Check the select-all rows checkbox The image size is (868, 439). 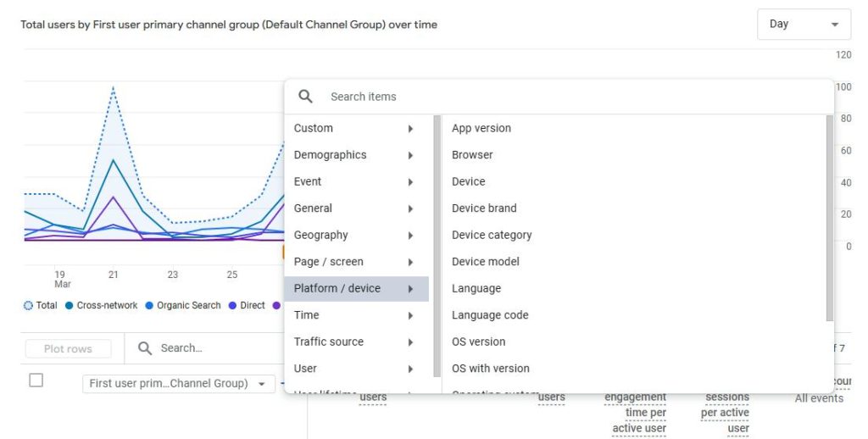click(36, 381)
